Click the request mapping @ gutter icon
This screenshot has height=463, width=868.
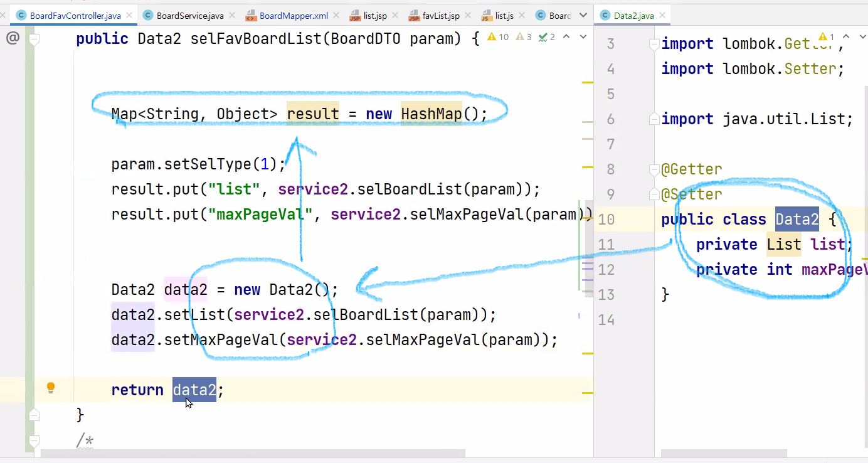click(12, 38)
